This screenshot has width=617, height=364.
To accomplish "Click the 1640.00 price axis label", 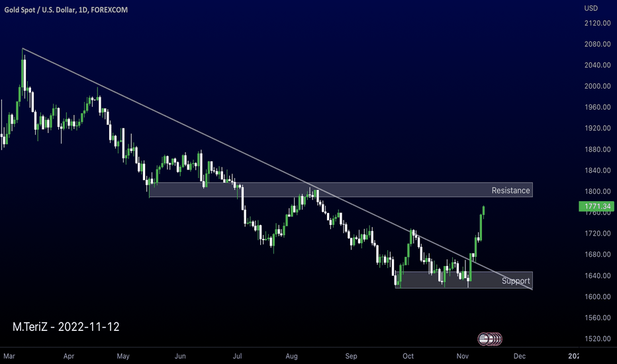I will (x=597, y=275).
